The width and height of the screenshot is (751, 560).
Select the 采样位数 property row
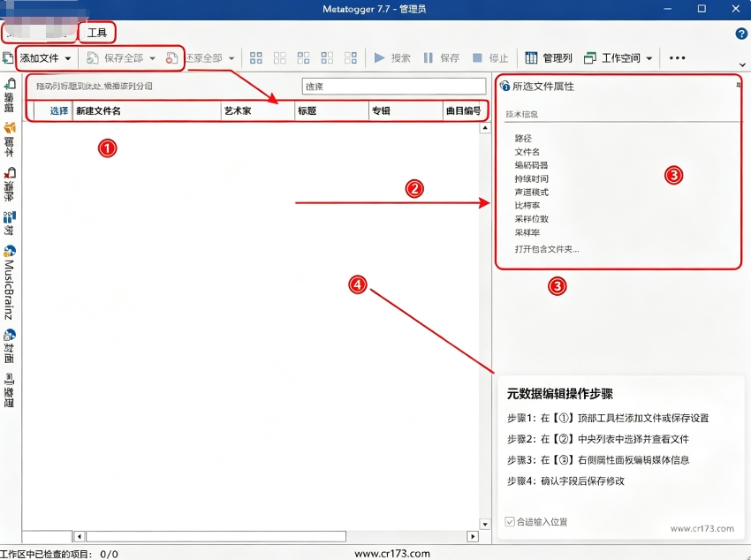(x=531, y=219)
